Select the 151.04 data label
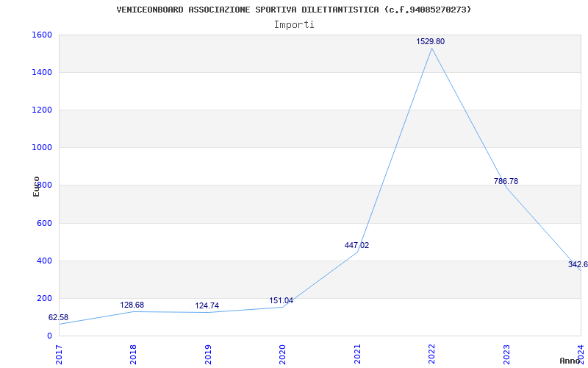Screen dimensions: 588x368 (282, 300)
